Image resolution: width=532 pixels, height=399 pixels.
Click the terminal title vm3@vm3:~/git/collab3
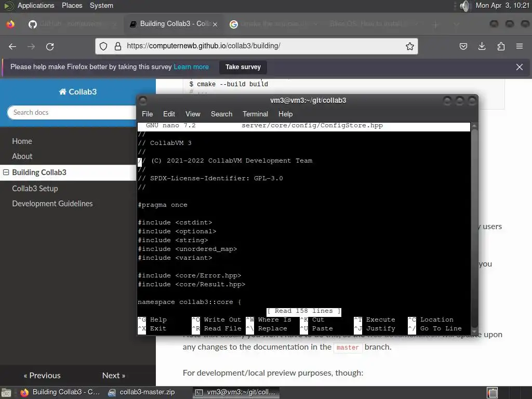click(x=308, y=100)
